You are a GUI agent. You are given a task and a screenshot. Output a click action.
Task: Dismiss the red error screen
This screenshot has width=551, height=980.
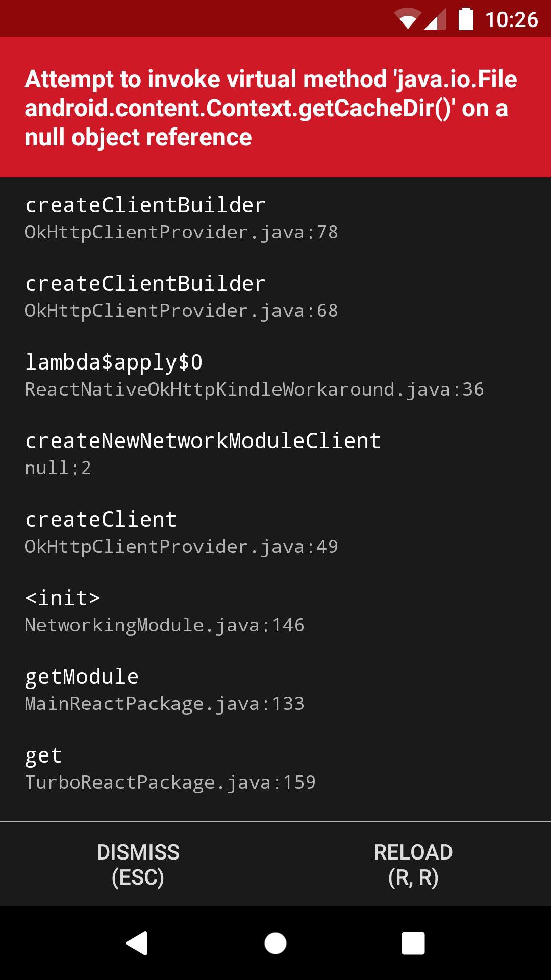pyautogui.click(x=138, y=864)
